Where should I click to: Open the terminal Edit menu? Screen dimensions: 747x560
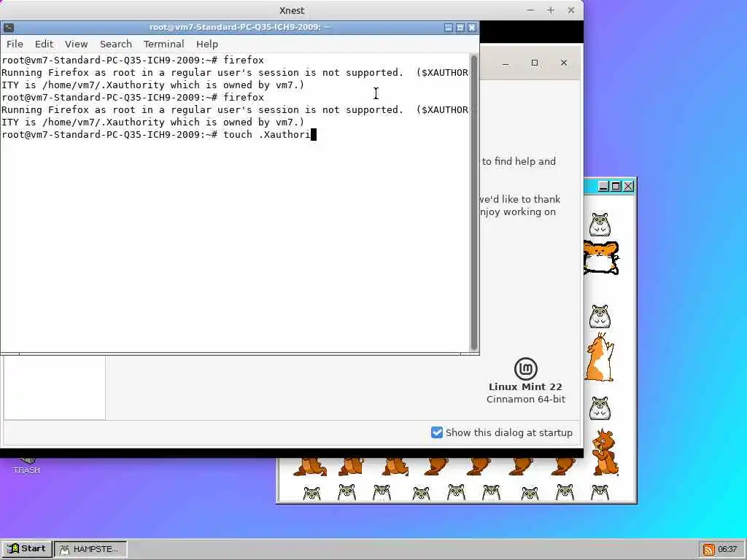click(44, 44)
